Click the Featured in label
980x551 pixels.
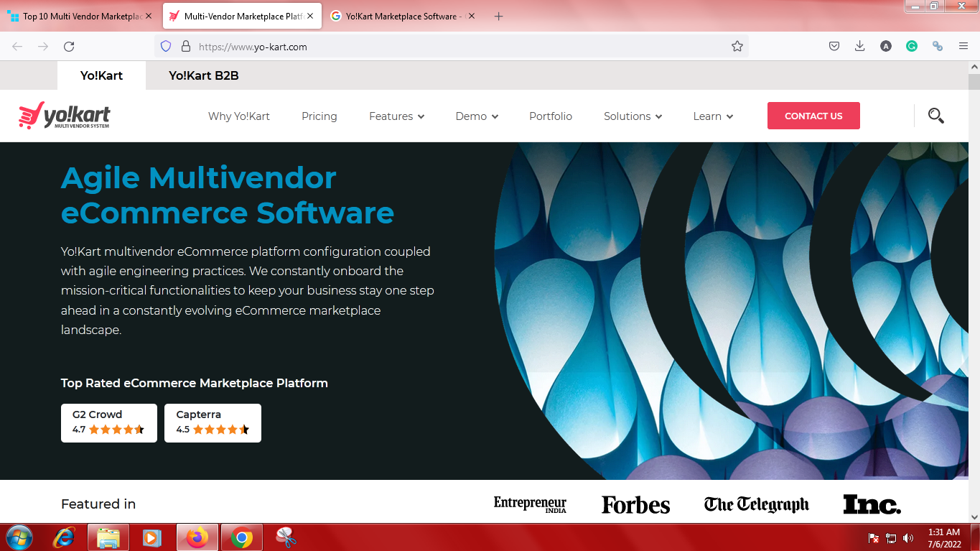click(98, 504)
